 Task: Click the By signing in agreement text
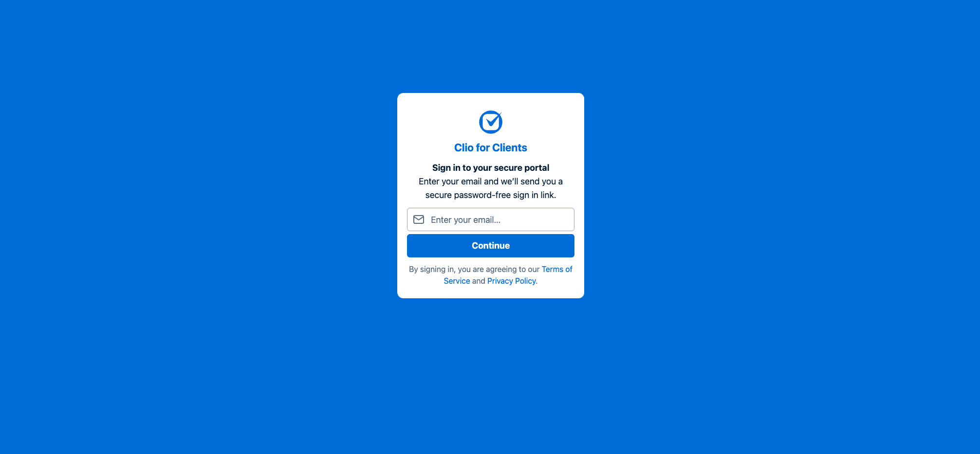click(x=474, y=269)
